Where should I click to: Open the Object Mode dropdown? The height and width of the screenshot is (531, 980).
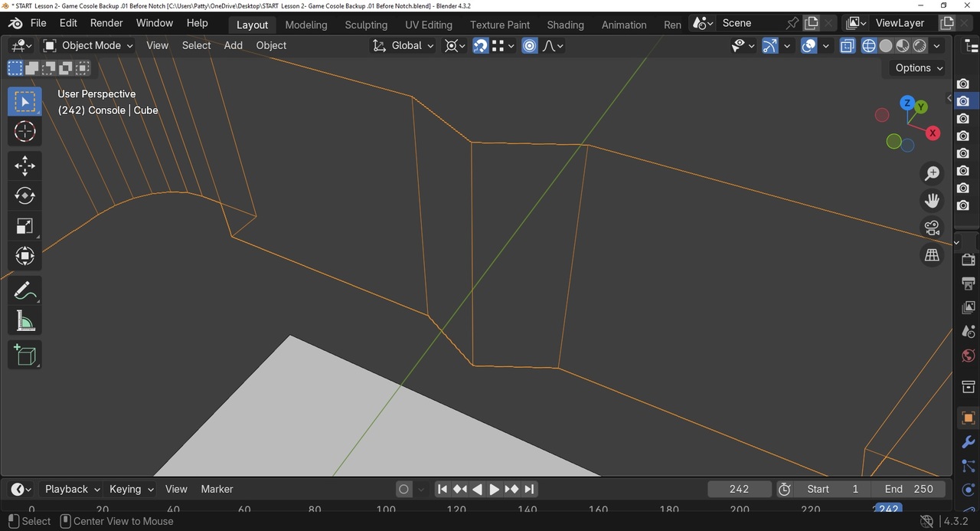(x=88, y=45)
